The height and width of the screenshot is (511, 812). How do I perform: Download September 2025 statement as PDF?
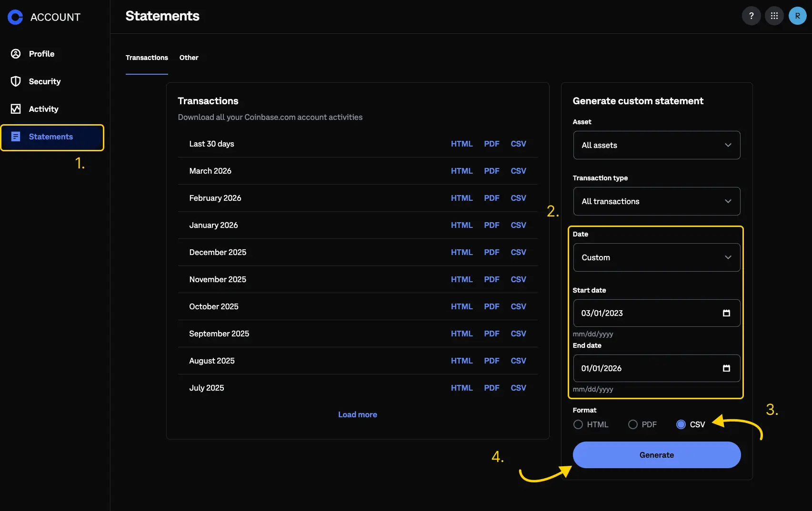(x=491, y=334)
